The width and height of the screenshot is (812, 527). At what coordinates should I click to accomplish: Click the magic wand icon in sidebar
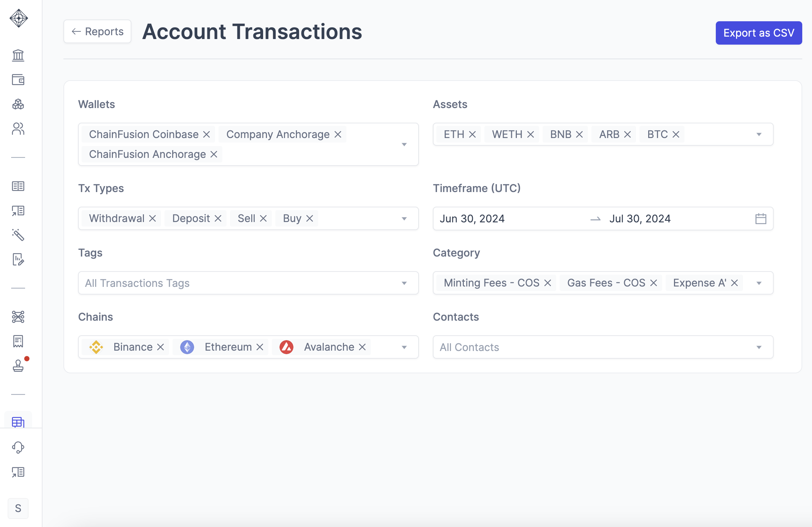18,235
